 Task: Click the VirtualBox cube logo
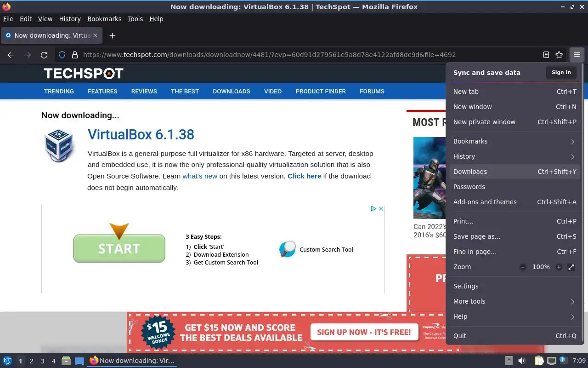tap(59, 145)
